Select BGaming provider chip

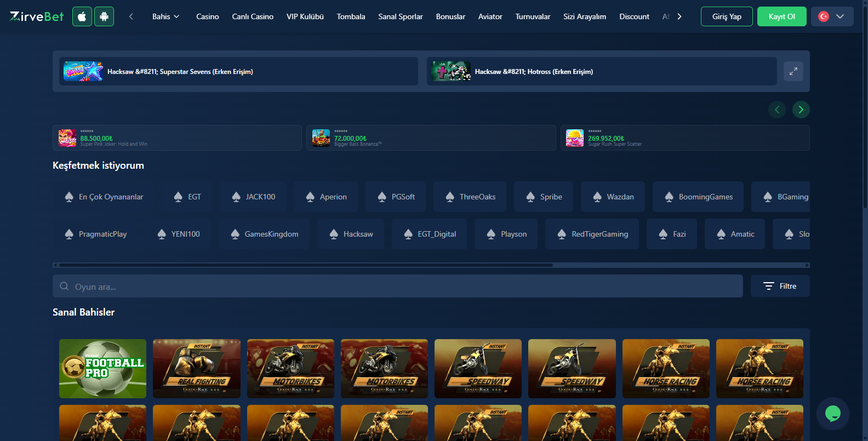tap(781, 197)
